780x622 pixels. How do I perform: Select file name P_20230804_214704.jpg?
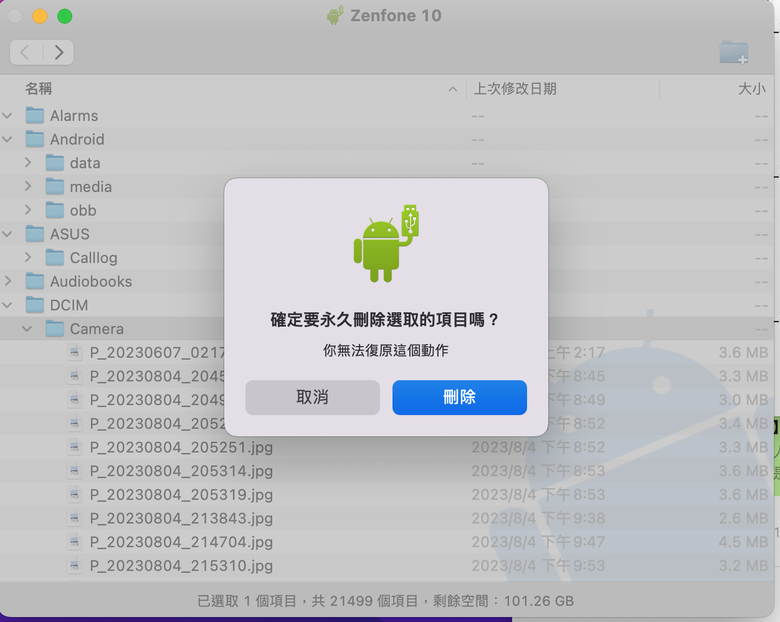181,542
